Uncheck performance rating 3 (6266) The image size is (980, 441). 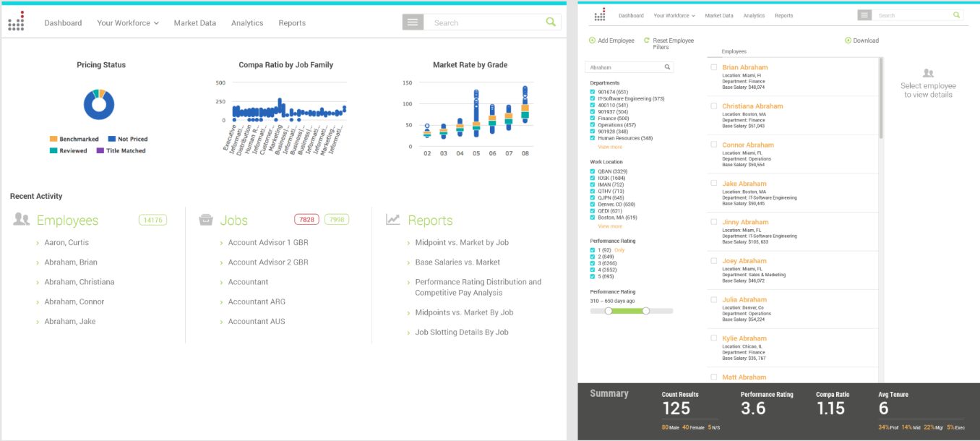tap(593, 263)
